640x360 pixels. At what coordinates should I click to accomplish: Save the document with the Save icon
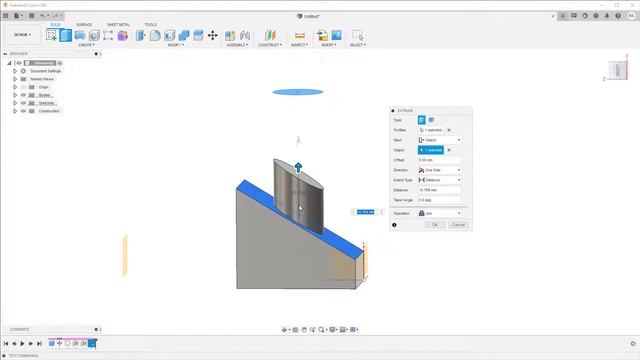pos(31,16)
